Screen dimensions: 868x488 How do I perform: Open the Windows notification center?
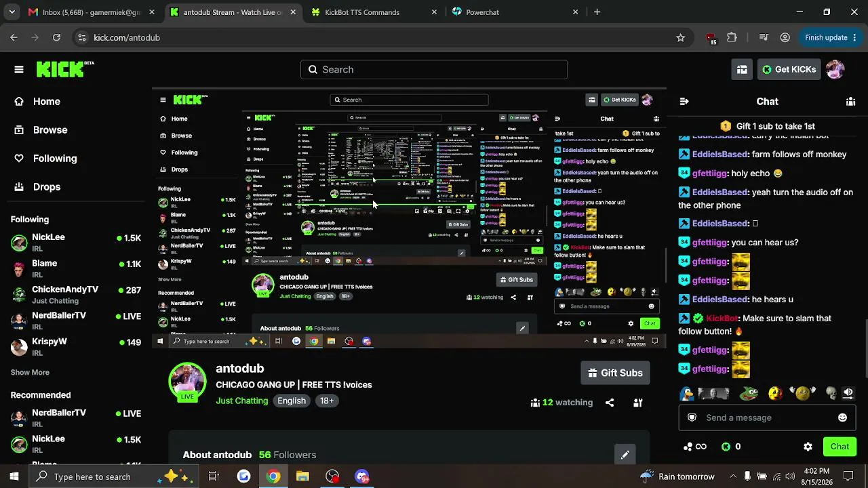click(x=848, y=476)
